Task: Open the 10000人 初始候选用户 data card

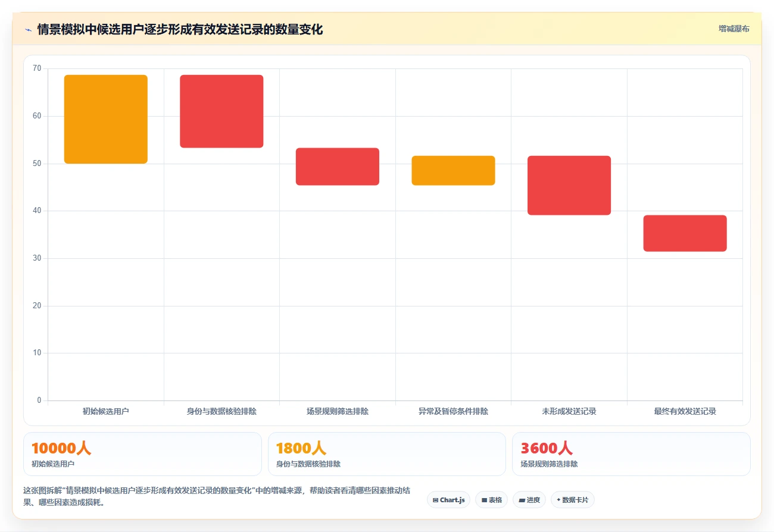Action: [142, 454]
